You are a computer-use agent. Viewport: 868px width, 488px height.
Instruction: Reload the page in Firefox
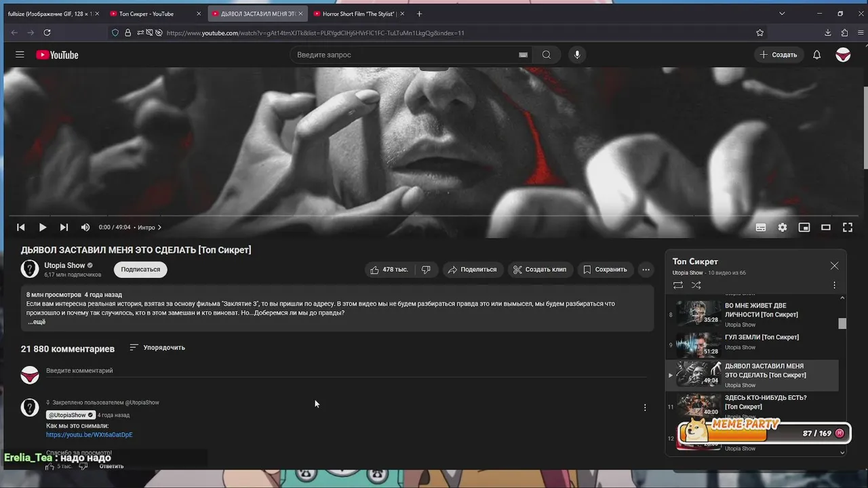click(47, 33)
